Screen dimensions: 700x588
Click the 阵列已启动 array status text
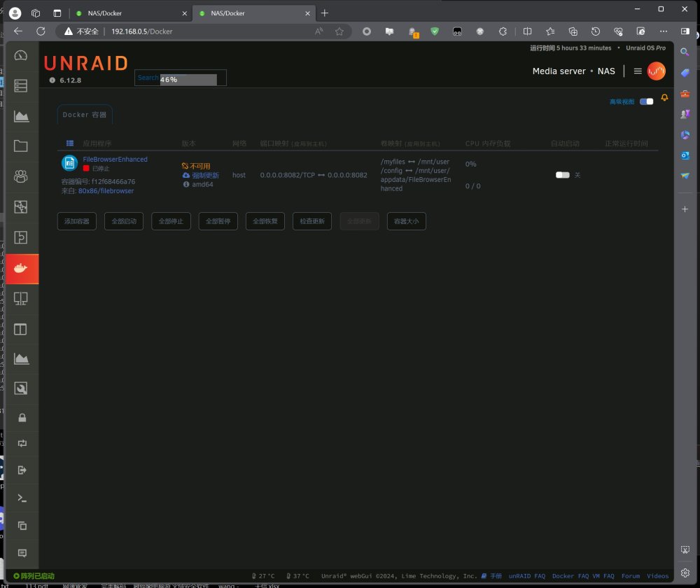coord(34,576)
